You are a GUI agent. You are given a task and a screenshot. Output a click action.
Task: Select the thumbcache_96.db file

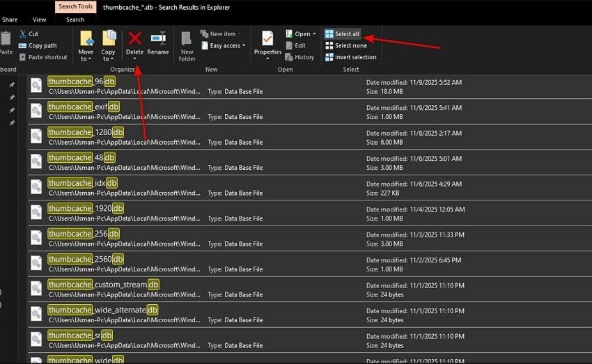(x=310, y=86)
